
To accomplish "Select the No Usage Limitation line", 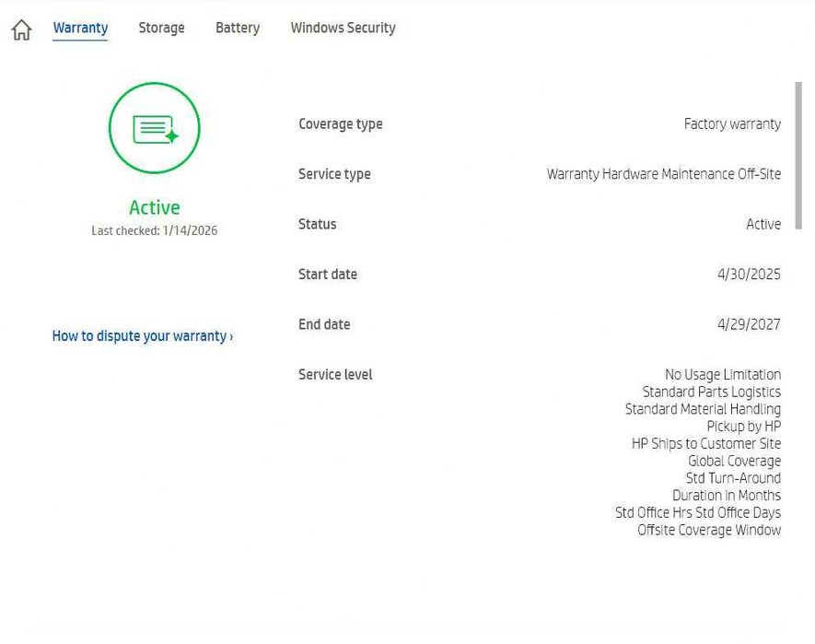I will click(x=723, y=375).
